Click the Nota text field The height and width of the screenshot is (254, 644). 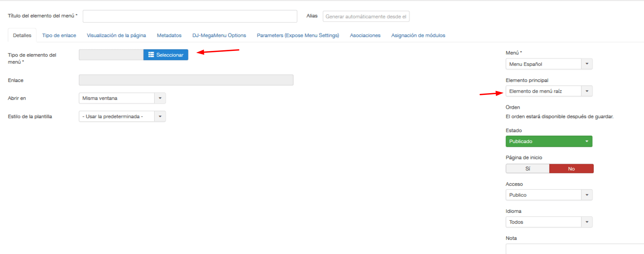point(575,249)
